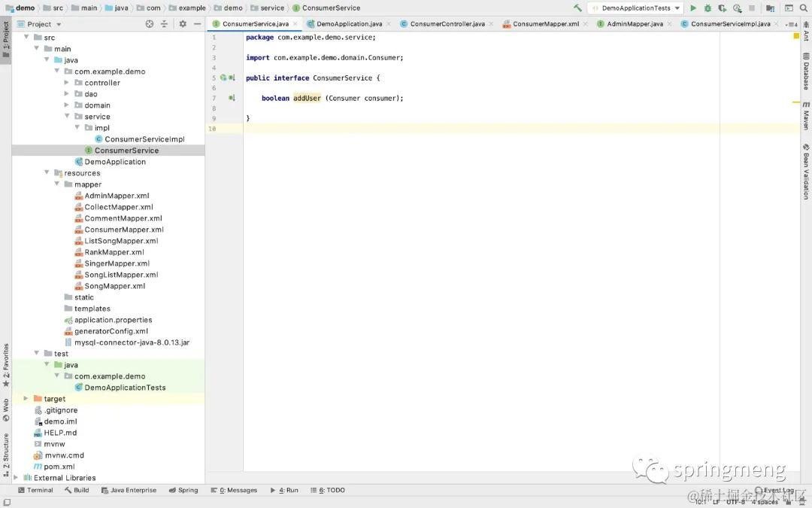The width and height of the screenshot is (812, 508).
Task: Open the Terminal tool window
Action: (x=35, y=490)
